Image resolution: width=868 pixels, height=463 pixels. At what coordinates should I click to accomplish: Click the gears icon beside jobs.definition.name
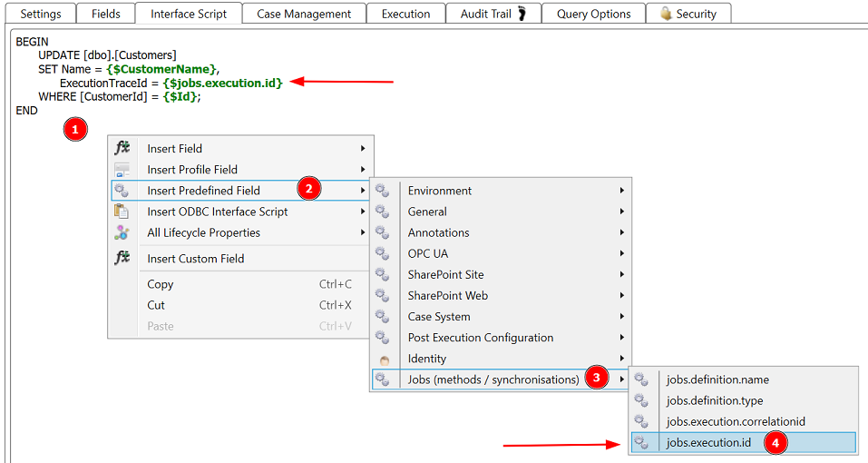(641, 379)
